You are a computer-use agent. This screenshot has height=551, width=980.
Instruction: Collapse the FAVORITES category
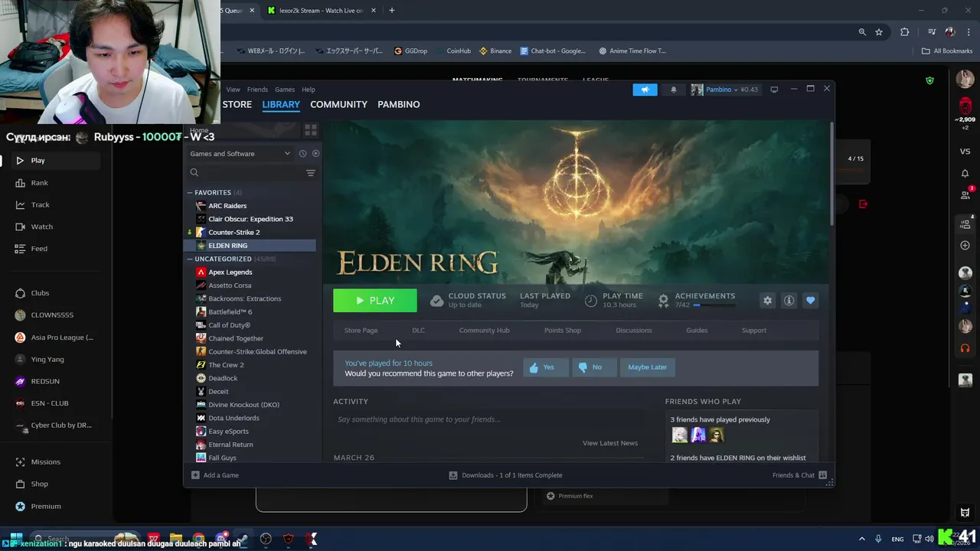pyautogui.click(x=190, y=193)
